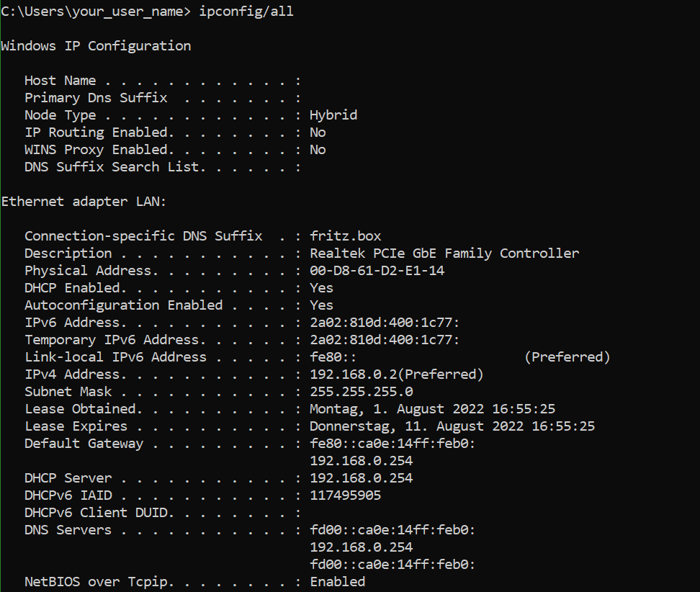Screen dimensions: 700x592
Task: Click the Link-local IPv6 address fe80::
Action: pyautogui.click(x=333, y=357)
